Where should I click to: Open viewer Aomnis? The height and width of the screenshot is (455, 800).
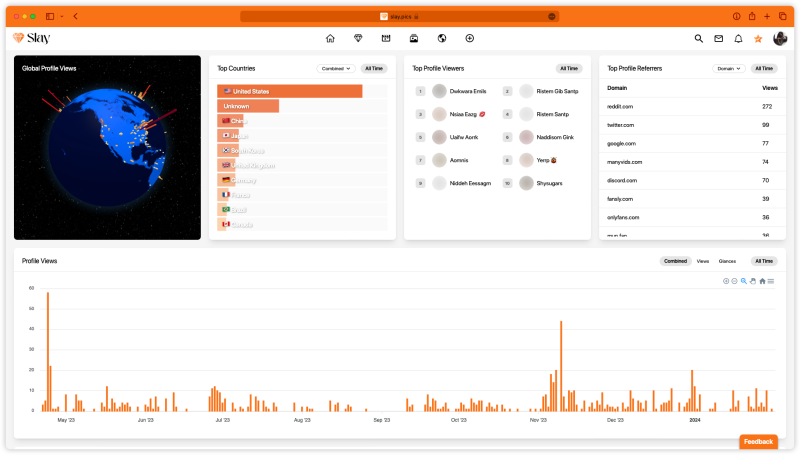point(459,160)
